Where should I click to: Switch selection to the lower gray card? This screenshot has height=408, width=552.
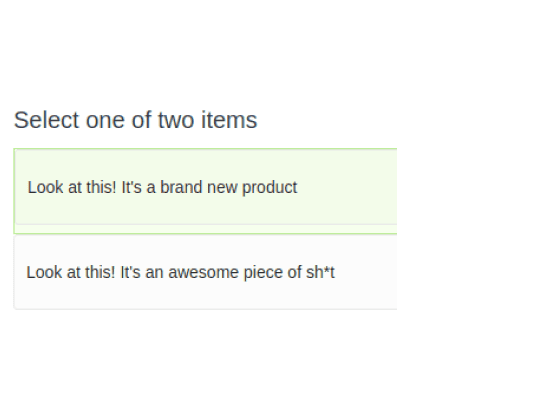pyautogui.click(x=205, y=272)
